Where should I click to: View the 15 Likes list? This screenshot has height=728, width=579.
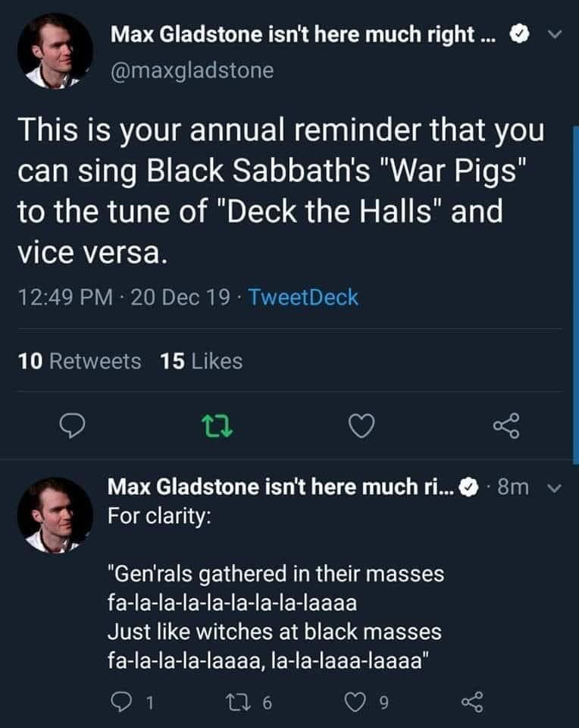(x=202, y=362)
